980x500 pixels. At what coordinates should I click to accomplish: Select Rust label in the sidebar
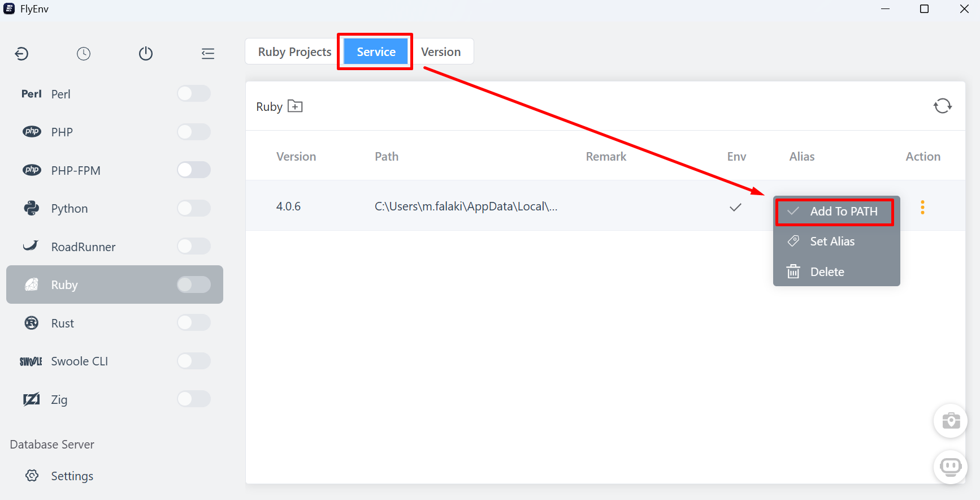(63, 324)
